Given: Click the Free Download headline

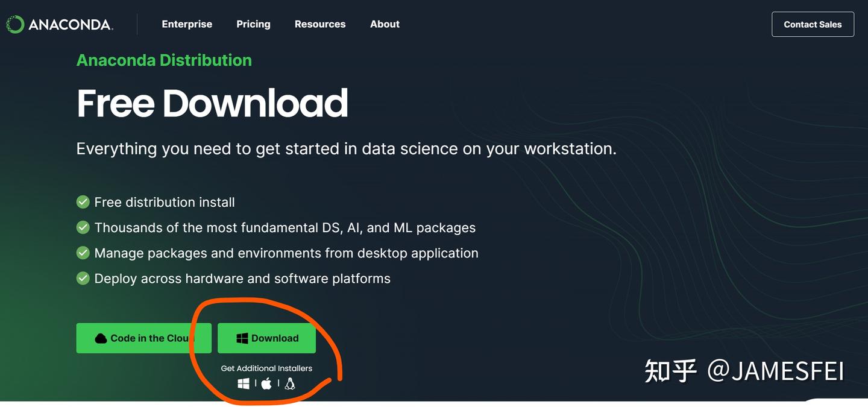Looking at the screenshot, I should [212, 103].
